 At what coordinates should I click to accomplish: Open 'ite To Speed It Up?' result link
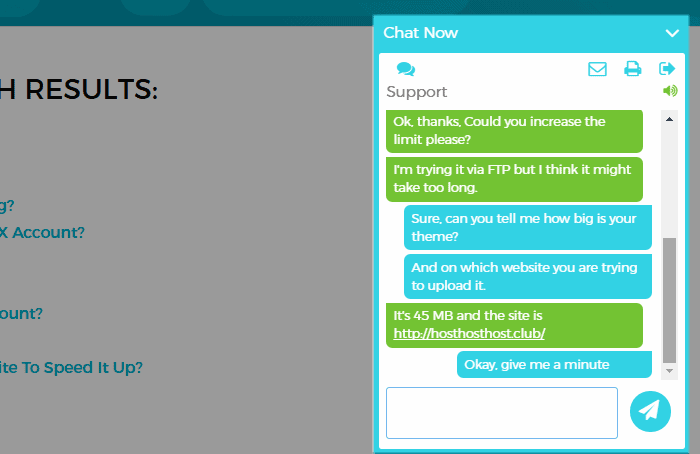point(71,367)
